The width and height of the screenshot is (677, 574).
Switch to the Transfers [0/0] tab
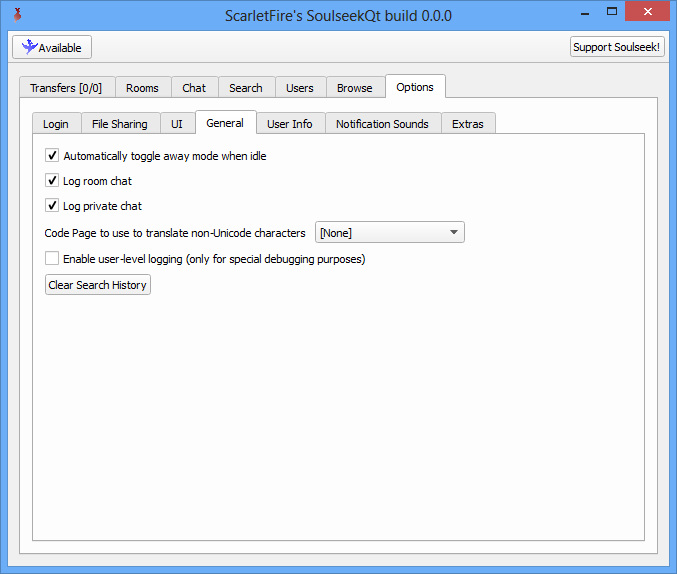pyautogui.click(x=66, y=88)
